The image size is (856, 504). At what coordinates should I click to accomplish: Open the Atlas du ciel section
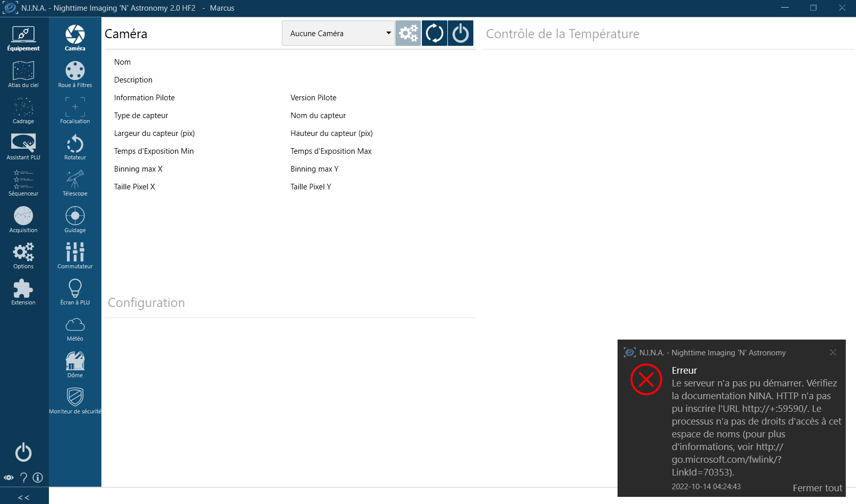pyautogui.click(x=23, y=74)
